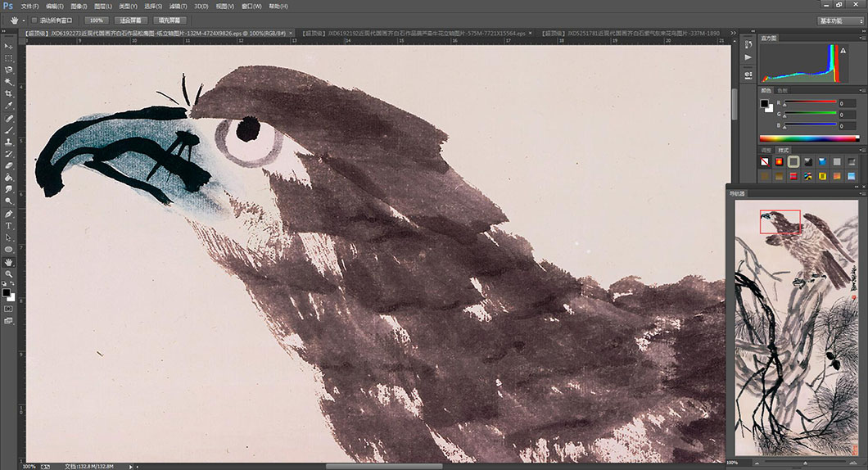
Task: Open workspace switcher dropdown
Action: pos(841,20)
